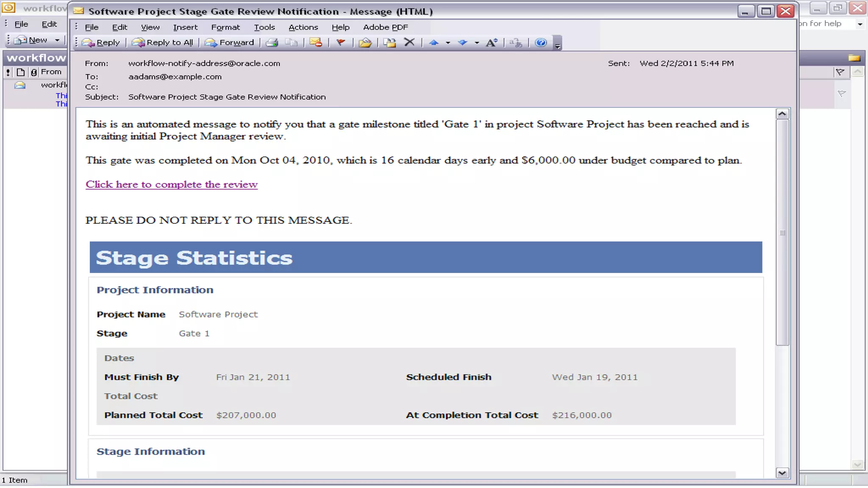Click the At Completion Total Cost $216,000.00

[x=581, y=415]
